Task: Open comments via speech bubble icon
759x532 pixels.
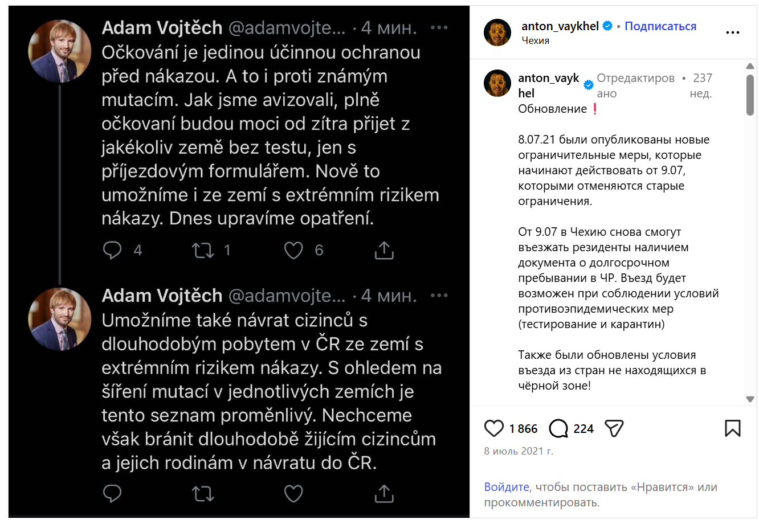Action: click(558, 428)
